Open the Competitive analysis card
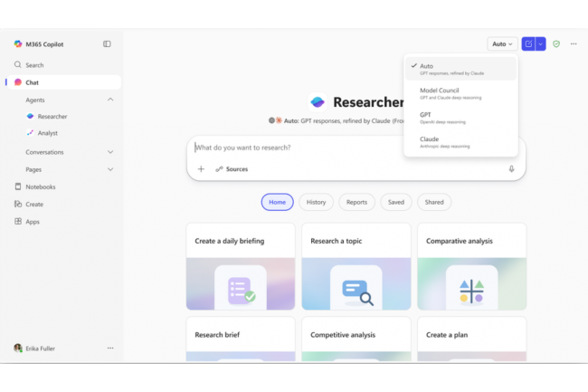 pos(356,339)
